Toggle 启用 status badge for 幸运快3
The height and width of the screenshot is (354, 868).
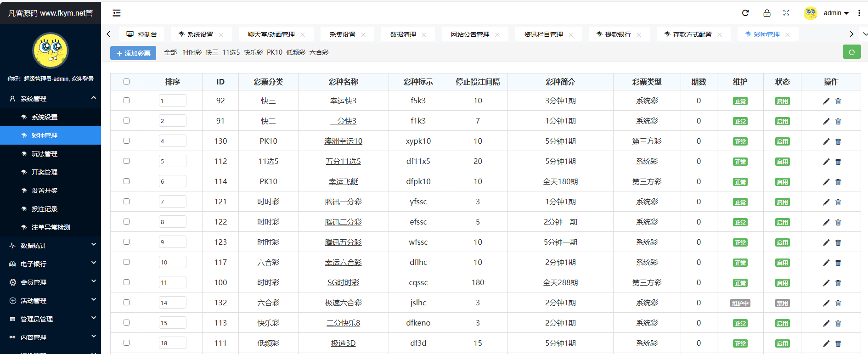click(783, 101)
